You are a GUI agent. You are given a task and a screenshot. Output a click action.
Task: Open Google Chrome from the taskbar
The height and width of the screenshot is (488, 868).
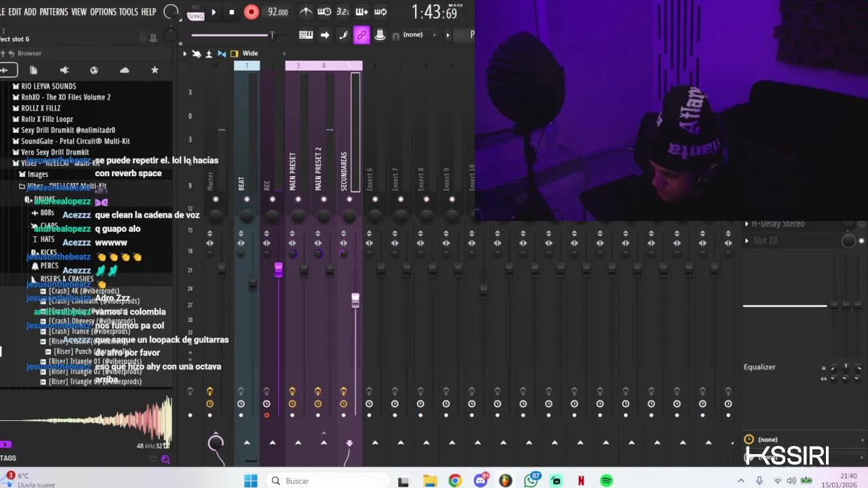coord(455,481)
